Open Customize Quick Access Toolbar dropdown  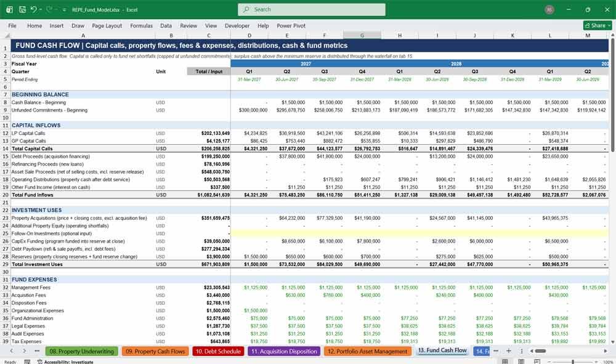point(64,9)
